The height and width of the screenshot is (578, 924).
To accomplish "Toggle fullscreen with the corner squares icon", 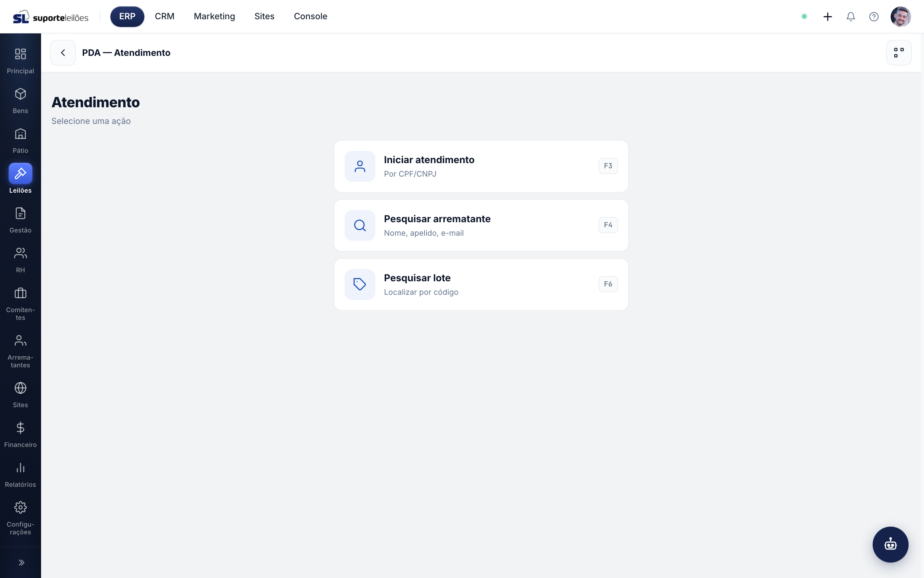I will pos(898,53).
